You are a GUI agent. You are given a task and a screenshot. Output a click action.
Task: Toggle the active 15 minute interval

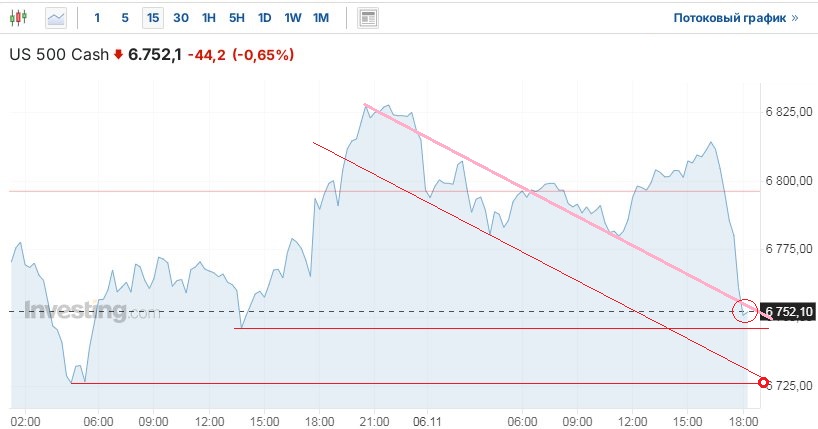point(152,18)
